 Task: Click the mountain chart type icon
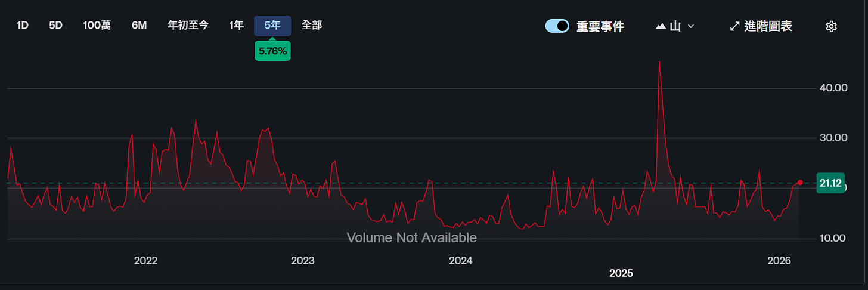(x=661, y=26)
